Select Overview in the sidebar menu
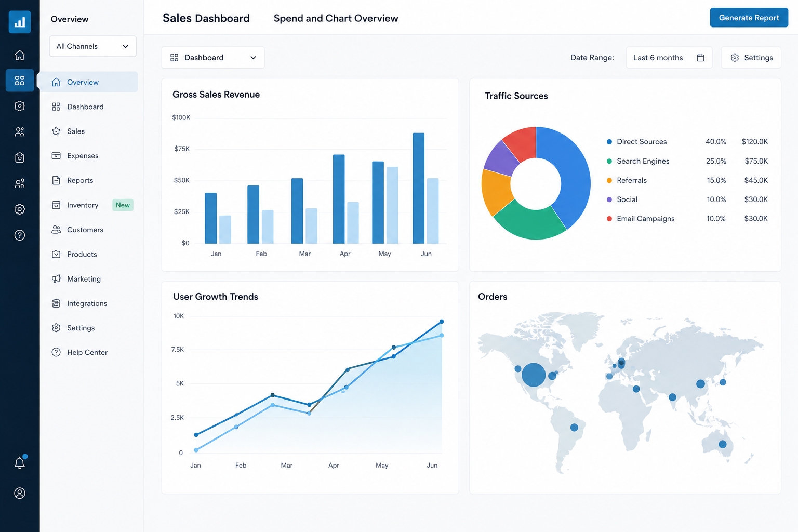This screenshot has width=798, height=532. (x=88, y=82)
